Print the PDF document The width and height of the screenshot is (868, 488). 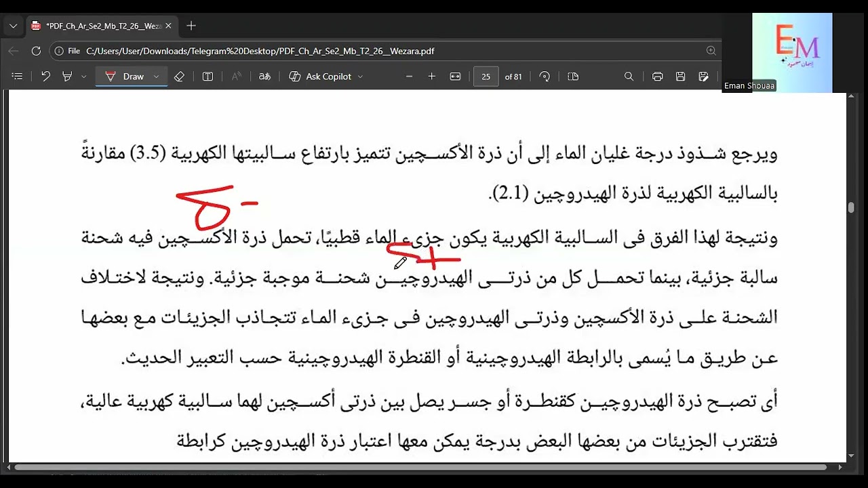coord(657,77)
